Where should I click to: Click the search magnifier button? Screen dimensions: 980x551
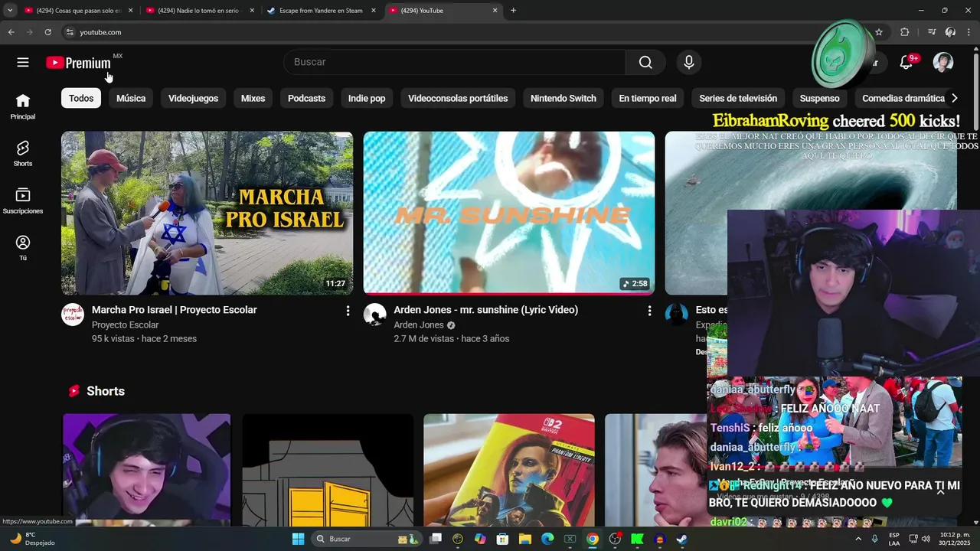tap(645, 62)
